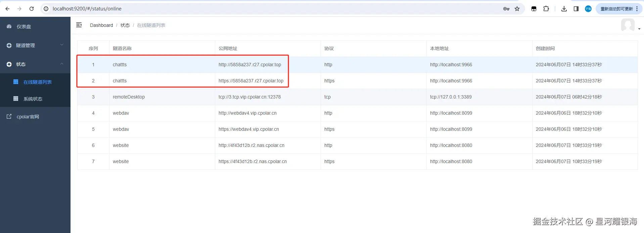The height and width of the screenshot is (233, 644).
Task: Open 在线隧道列表 submenu item
Action: [x=35, y=82]
